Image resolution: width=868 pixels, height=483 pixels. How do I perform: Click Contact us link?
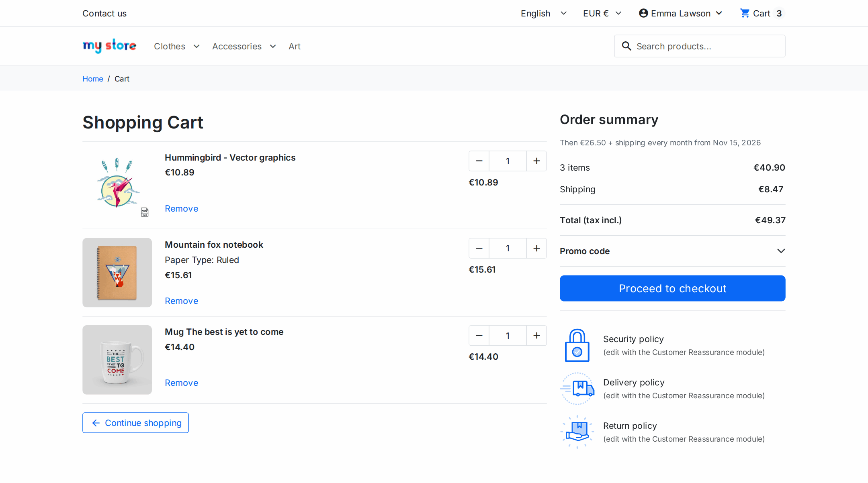tap(104, 13)
